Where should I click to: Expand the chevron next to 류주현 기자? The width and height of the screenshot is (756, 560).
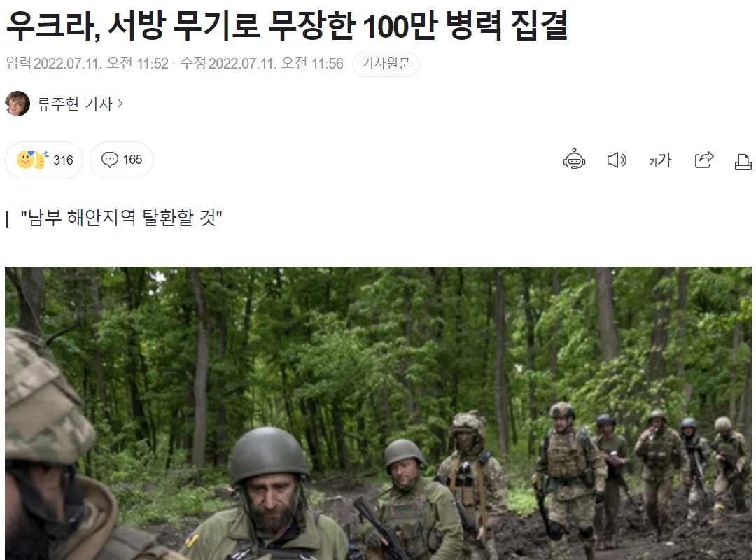click(120, 103)
